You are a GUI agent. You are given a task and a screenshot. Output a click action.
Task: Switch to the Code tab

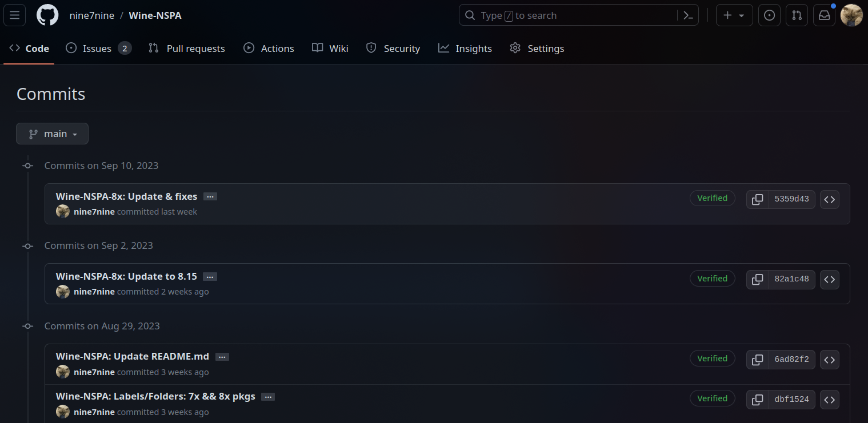(29, 49)
